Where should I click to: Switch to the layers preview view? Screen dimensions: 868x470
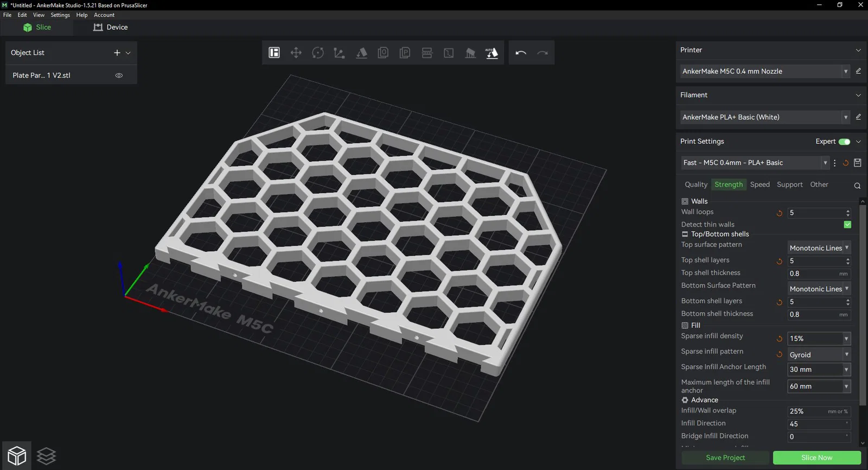click(x=47, y=456)
